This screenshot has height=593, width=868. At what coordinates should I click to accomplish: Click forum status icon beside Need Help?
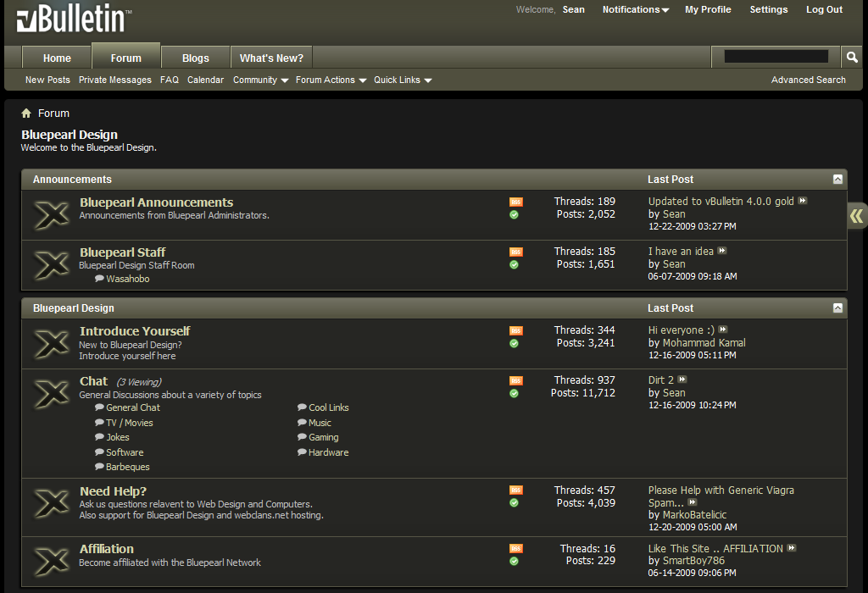(x=52, y=503)
